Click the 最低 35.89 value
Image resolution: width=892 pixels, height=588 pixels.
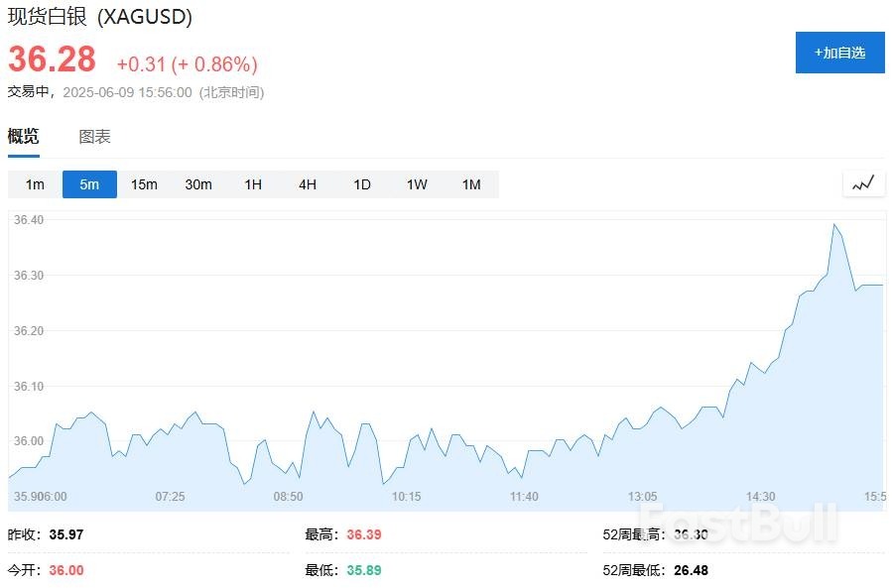point(363,570)
